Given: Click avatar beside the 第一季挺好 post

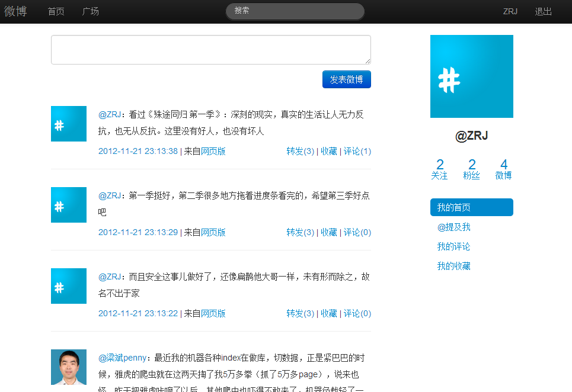Looking at the screenshot, I should (69, 205).
